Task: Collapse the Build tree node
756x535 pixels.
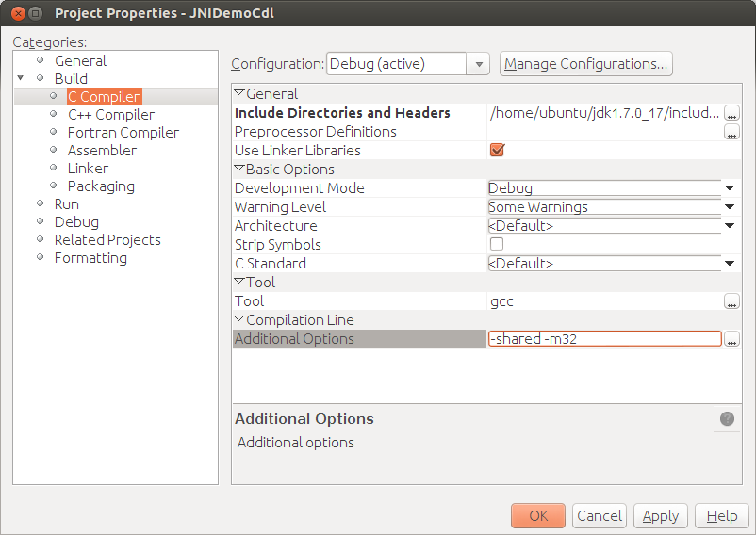Action: pyautogui.click(x=21, y=78)
